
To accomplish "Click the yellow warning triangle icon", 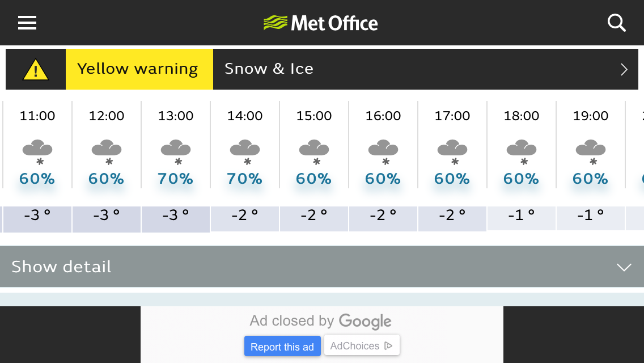I will [36, 69].
